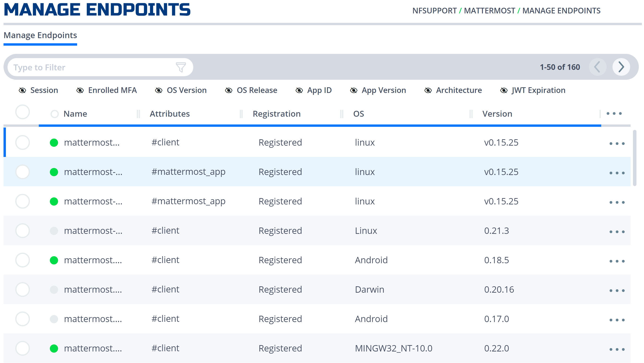Select checkbox for third linux row
This screenshot has height=363, width=644.
[x=23, y=201]
